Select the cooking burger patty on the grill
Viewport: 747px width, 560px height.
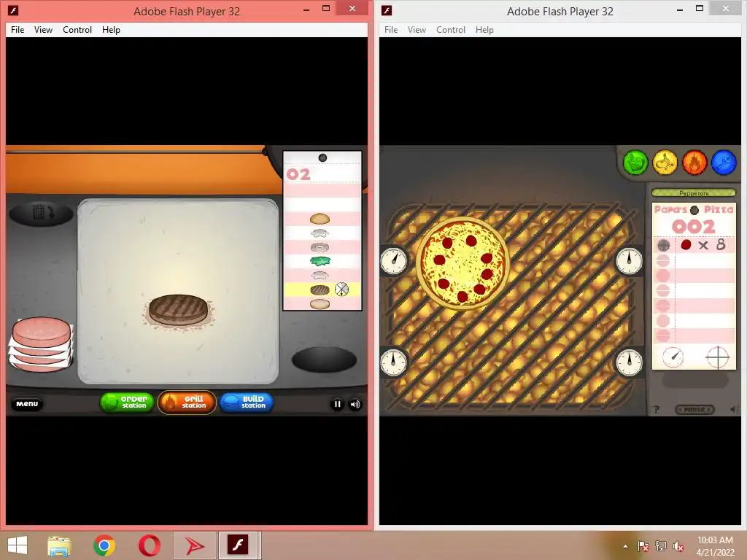[x=178, y=310]
